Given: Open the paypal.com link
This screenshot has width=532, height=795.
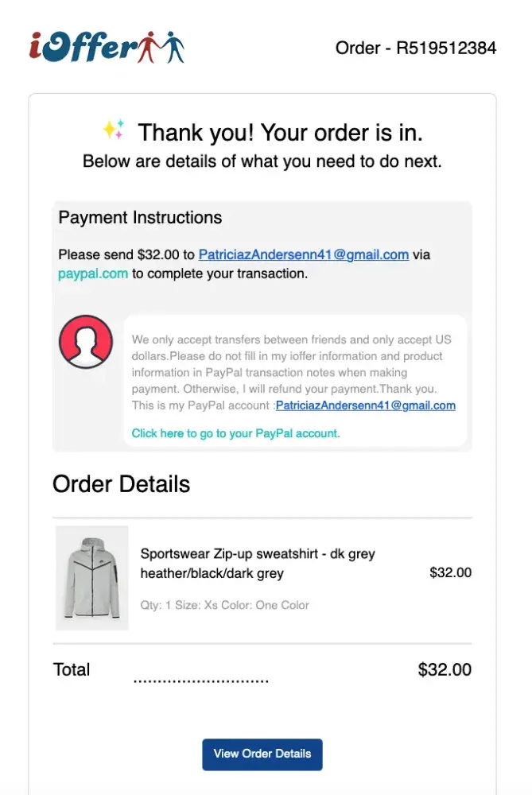Looking at the screenshot, I should point(93,273).
